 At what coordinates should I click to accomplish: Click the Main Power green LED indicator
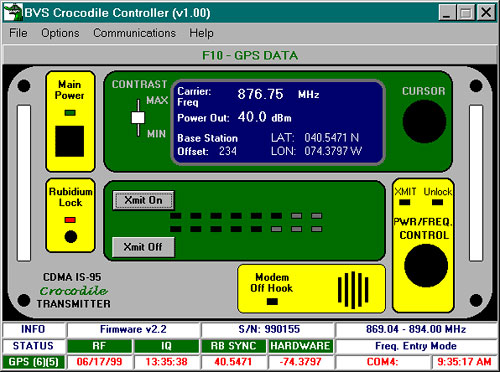pyautogui.click(x=70, y=113)
